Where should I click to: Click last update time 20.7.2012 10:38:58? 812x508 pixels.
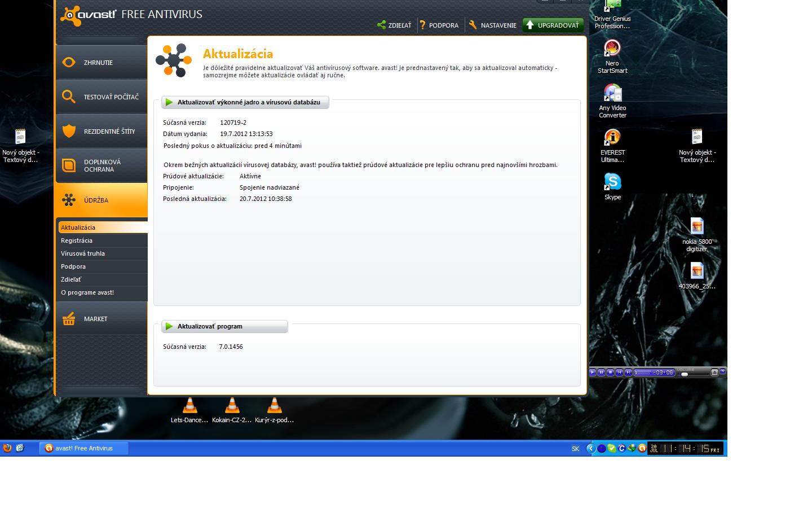point(266,199)
